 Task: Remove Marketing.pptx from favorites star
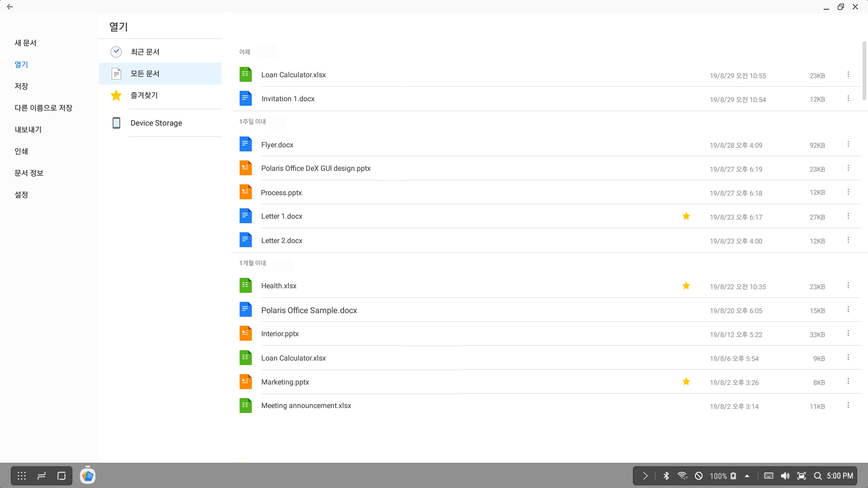coord(686,381)
